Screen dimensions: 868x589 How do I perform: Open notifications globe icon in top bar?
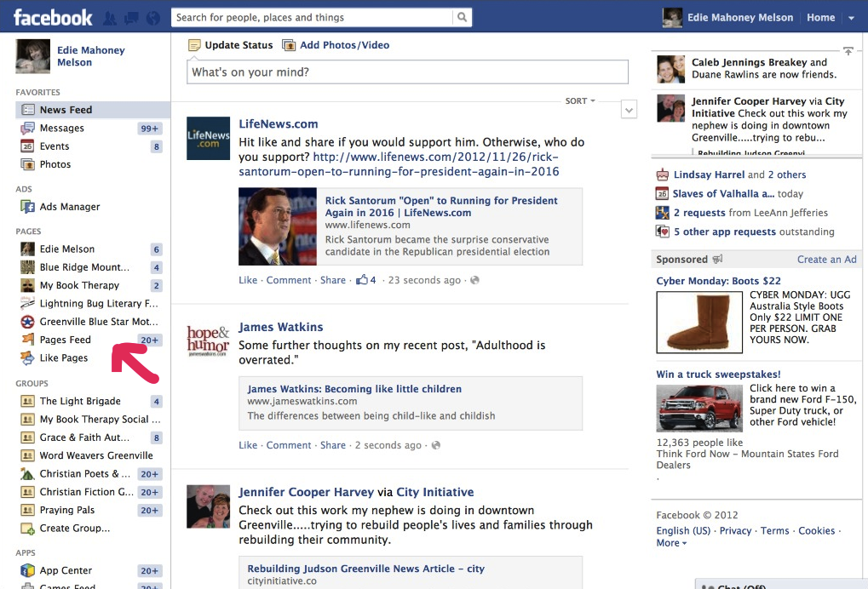[x=153, y=18]
